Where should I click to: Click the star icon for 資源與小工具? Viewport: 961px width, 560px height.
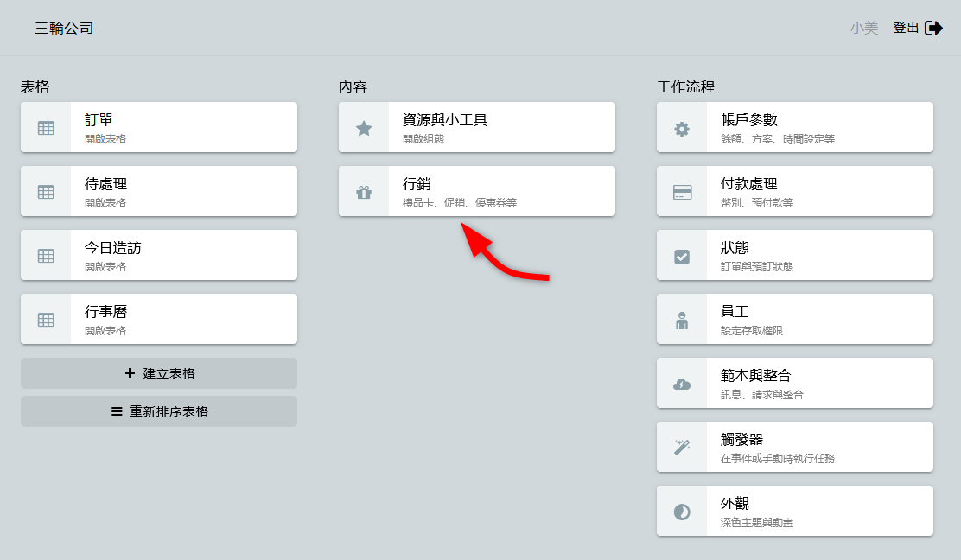pos(364,128)
